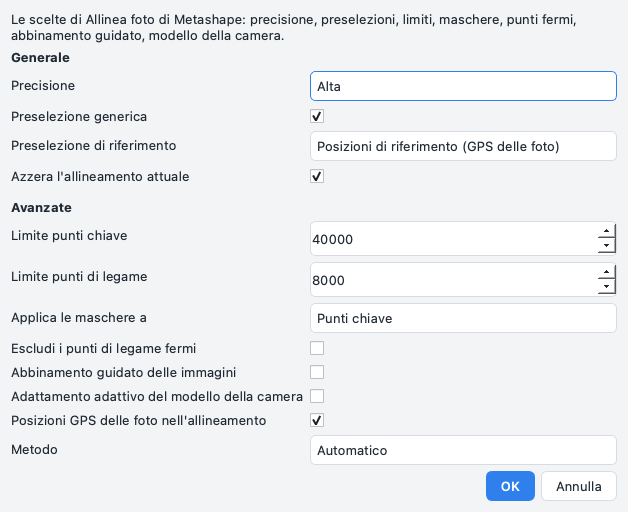Click the Preselezione generica label text
This screenshot has height=512, width=628.
point(79,117)
